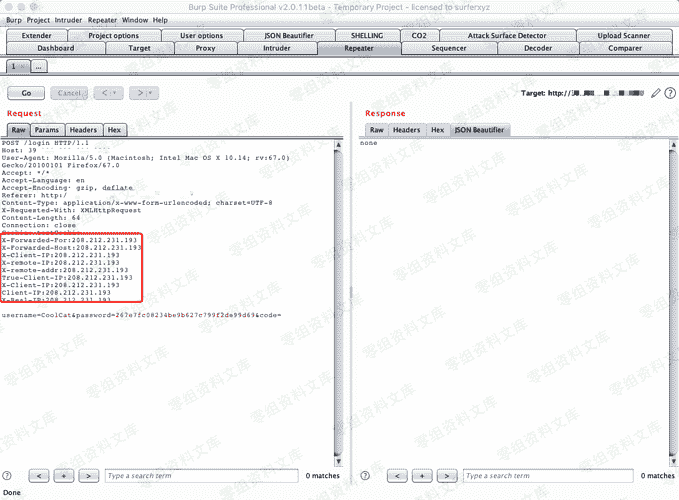
Task: Switch to request Params tab
Action: coord(47,130)
